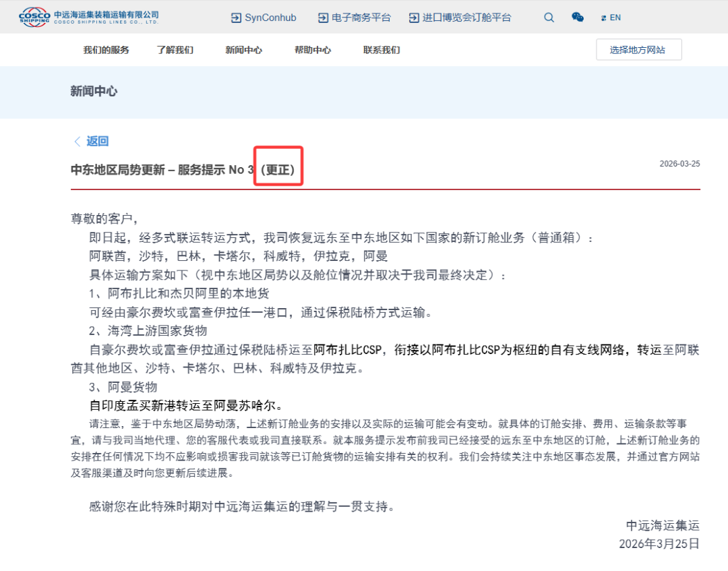Open the 电子商务平台 link
The height and width of the screenshot is (571, 728).
(x=361, y=18)
